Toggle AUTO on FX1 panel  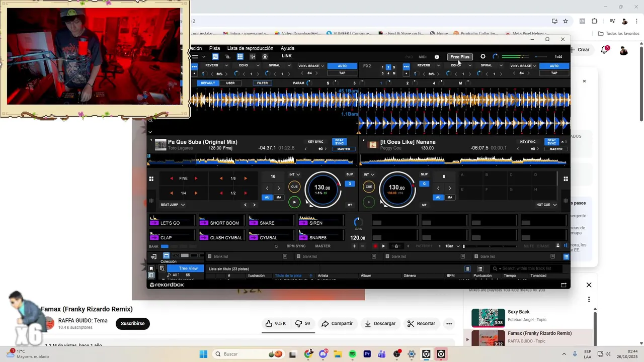tap(342, 66)
